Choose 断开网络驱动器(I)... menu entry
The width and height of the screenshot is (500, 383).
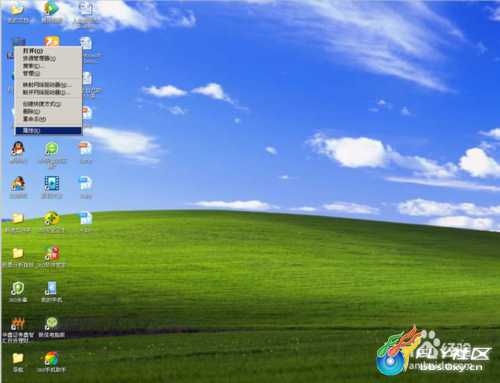48,92
